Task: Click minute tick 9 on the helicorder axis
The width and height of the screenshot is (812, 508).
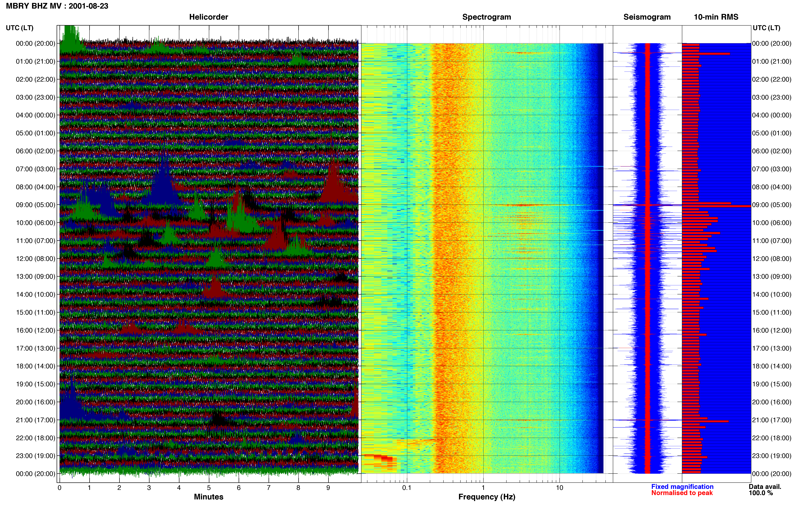Action: [328, 487]
